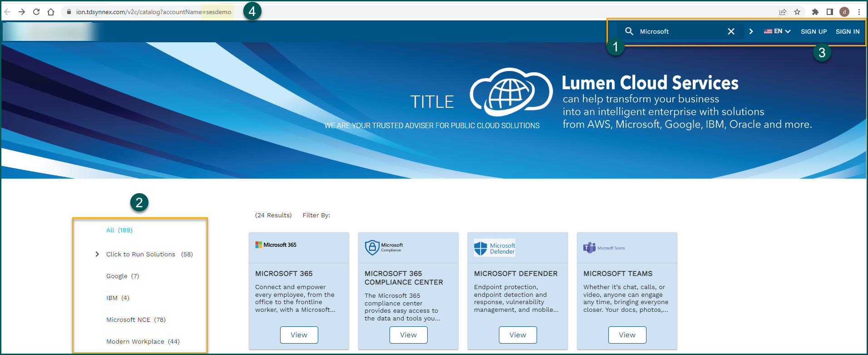Image resolution: width=868 pixels, height=355 pixels.
Task: Select the Google (7) category
Action: pos(123,276)
